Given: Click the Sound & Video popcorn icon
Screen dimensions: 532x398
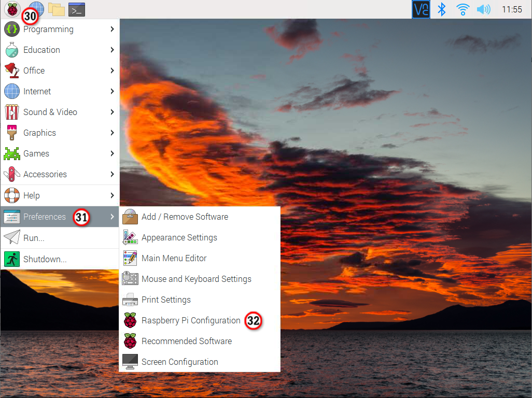Looking at the screenshot, I should (x=12, y=112).
